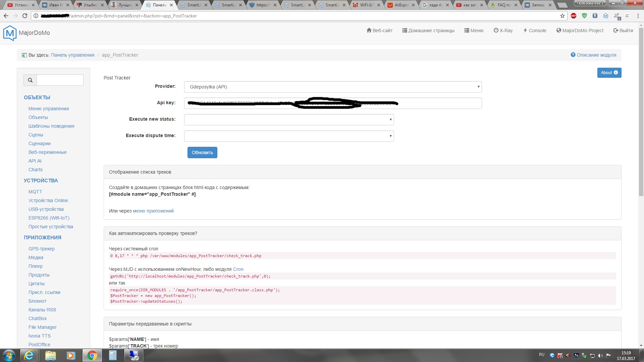Open the Adblock Plus extension icon
The width and height of the screenshot is (644, 362).
click(574, 16)
